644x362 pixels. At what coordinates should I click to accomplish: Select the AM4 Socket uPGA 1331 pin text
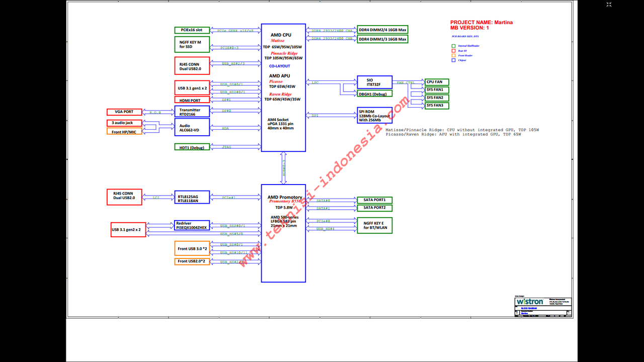280,122
